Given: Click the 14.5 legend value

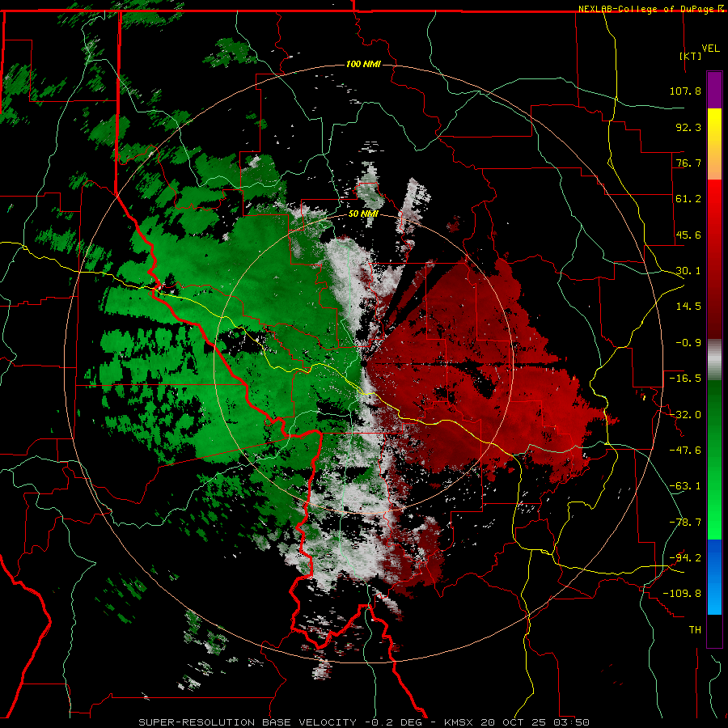Looking at the screenshot, I should tap(688, 307).
